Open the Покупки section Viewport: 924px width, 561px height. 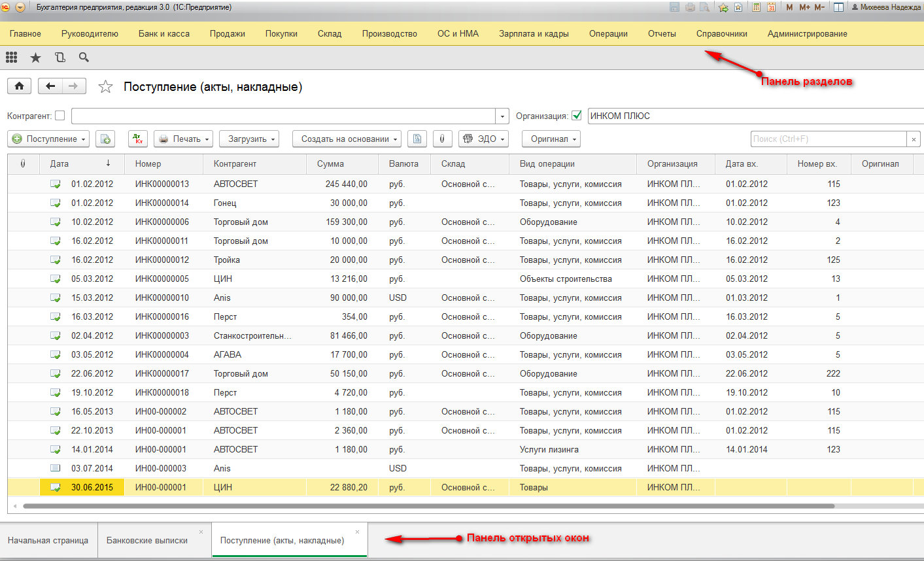tap(281, 33)
